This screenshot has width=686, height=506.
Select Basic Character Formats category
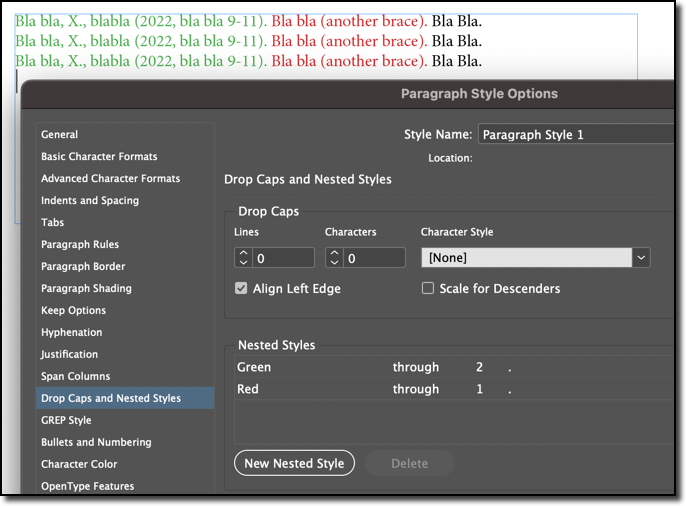99,156
